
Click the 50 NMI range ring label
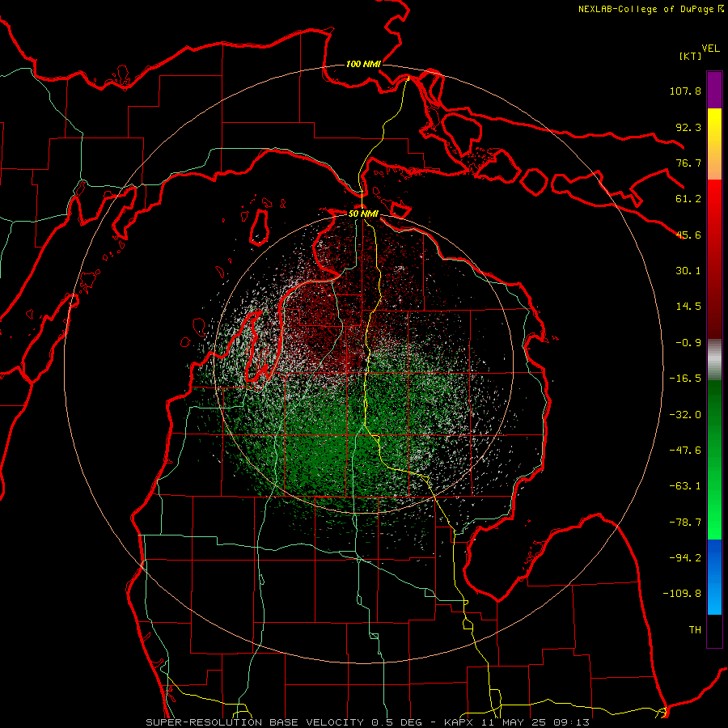tap(363, 214)
